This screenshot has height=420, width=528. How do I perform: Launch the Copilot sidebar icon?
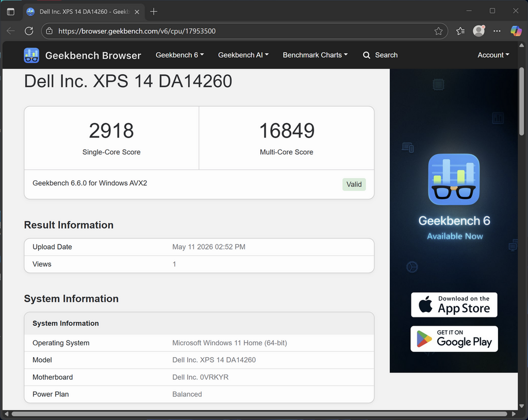(516, 31)
